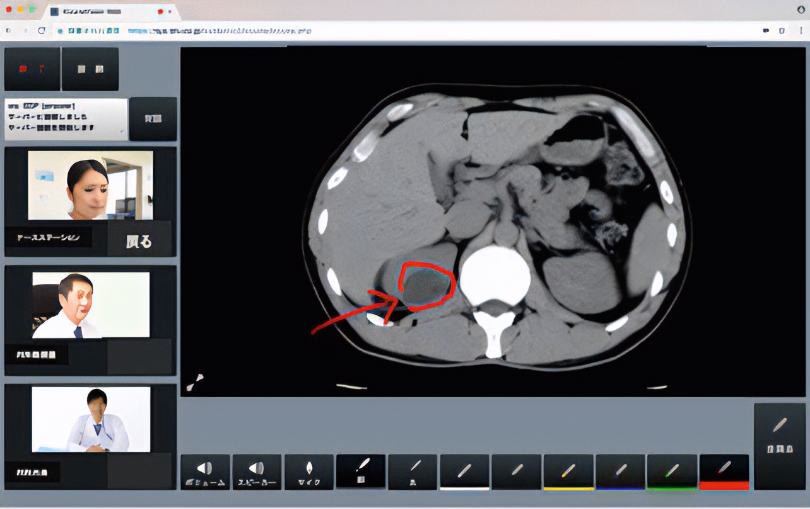Choose the red pen
Viewport: 810px width, 509px height.
724,472
